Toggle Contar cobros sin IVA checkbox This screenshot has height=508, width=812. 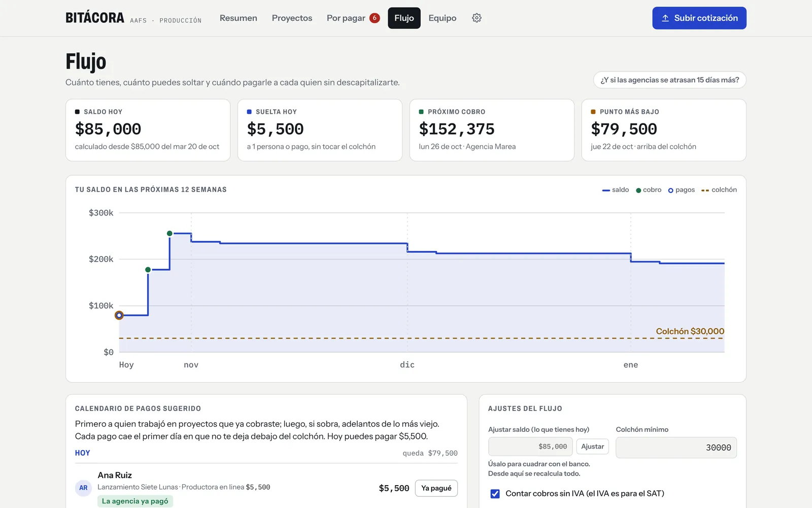pos(495,494)
